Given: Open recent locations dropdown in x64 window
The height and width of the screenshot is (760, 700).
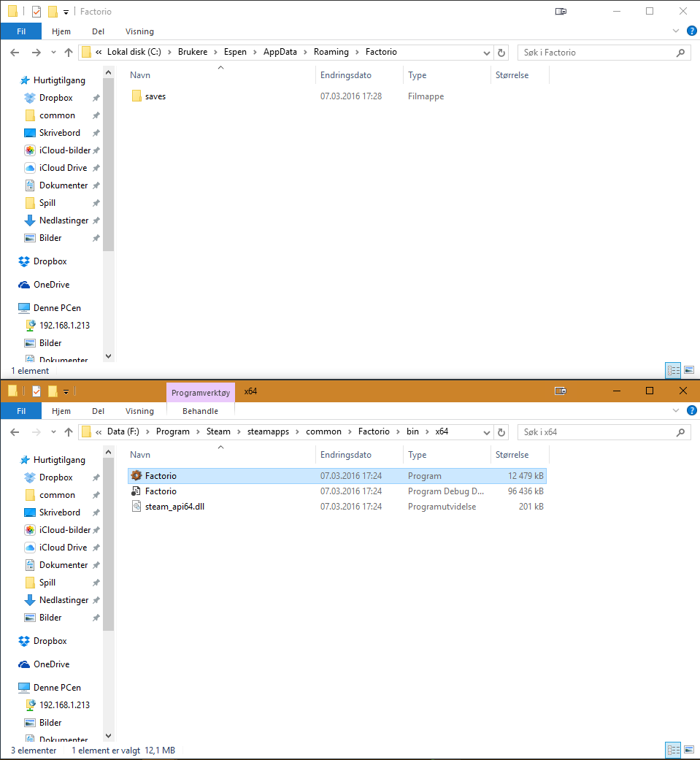Looking at the screenshot, I should coord(53,432).
